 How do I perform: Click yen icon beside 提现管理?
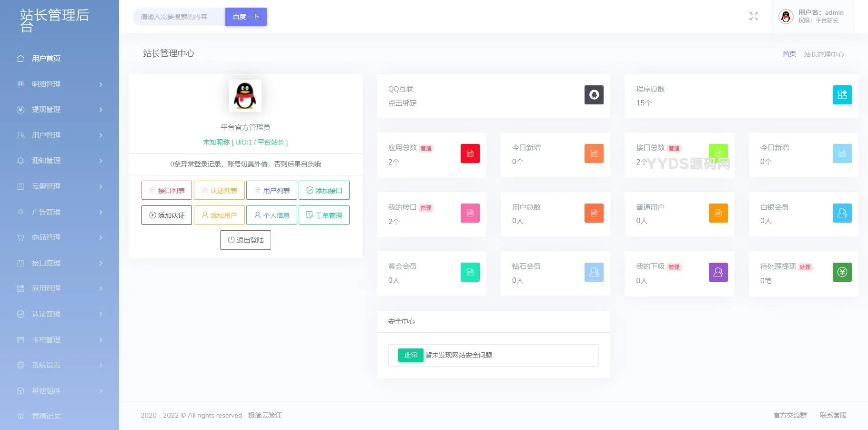(20, 110)
